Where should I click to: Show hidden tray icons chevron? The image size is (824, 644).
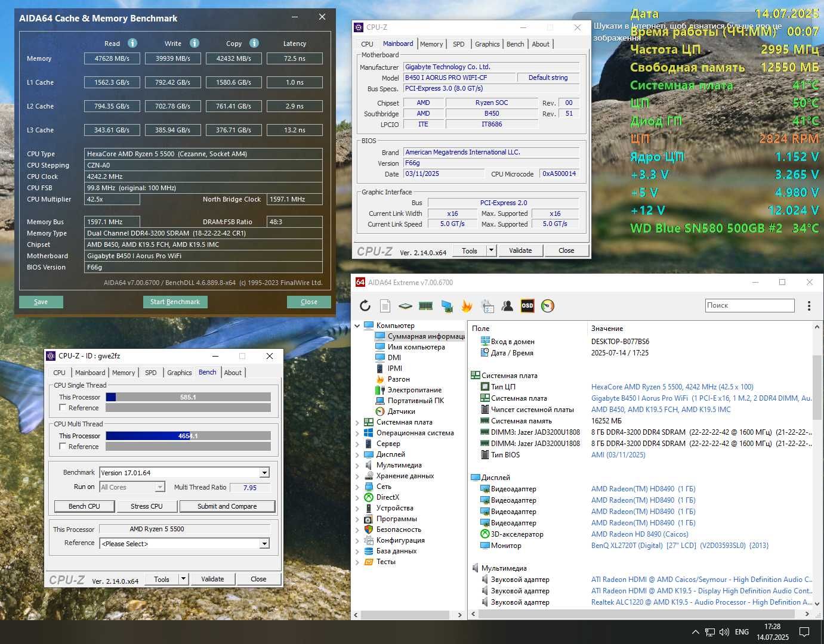click(x=695, y=632)
